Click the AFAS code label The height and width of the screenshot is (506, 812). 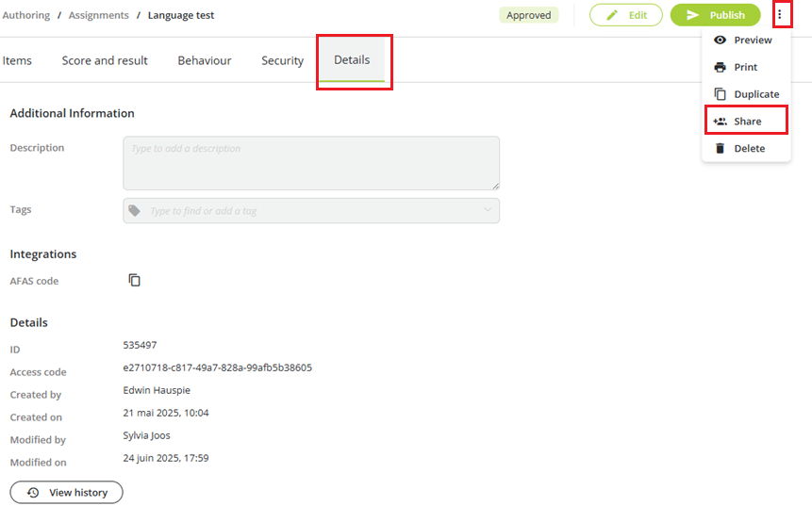34,281
